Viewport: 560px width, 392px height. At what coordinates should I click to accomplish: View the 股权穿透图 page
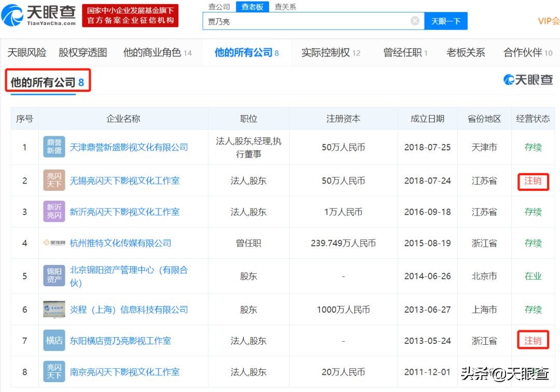(82, 52)
